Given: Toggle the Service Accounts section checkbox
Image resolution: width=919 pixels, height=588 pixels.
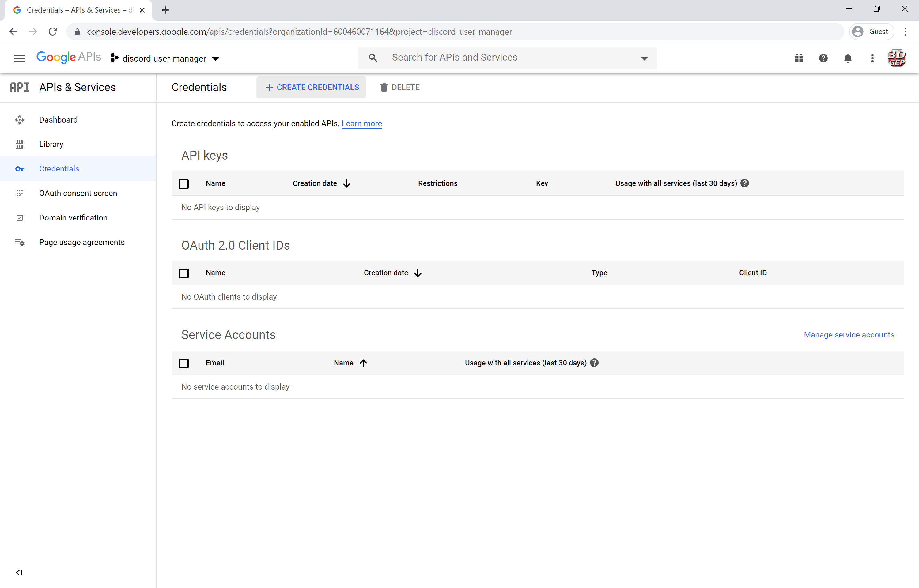Looking at the screenshot, I should 184,362.
